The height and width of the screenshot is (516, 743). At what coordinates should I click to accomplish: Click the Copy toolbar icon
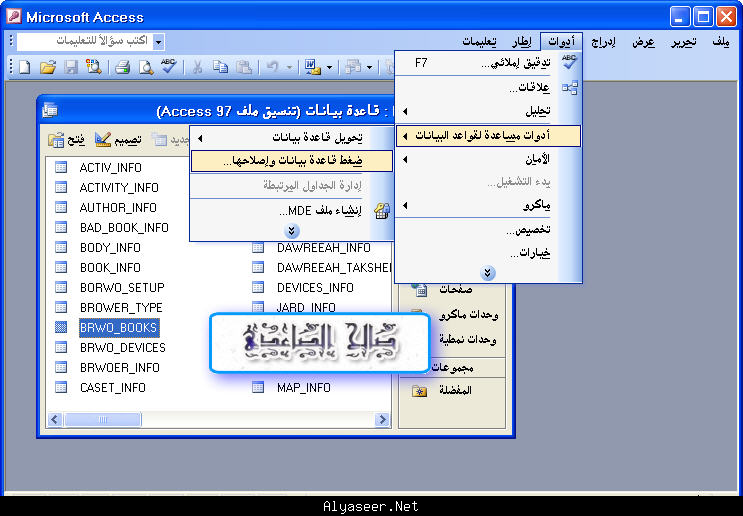click(220, 67)
